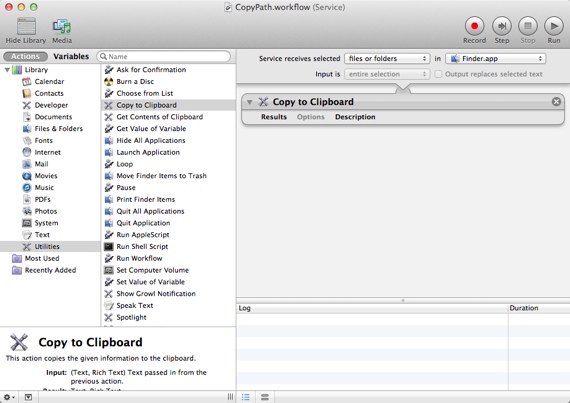Image resolution: width=570 pixels, height=403 pixels.
Task: Switch to the Actions tab
Action: (25, 56)
